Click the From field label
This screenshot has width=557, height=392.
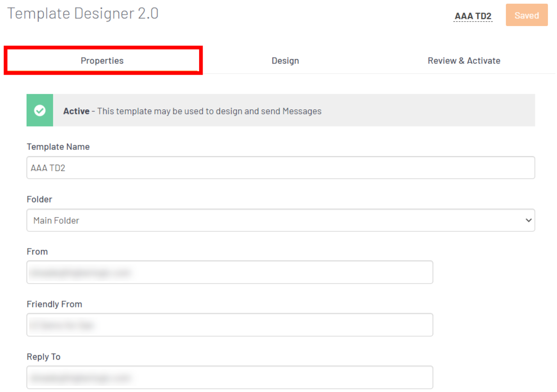[37, 252]
